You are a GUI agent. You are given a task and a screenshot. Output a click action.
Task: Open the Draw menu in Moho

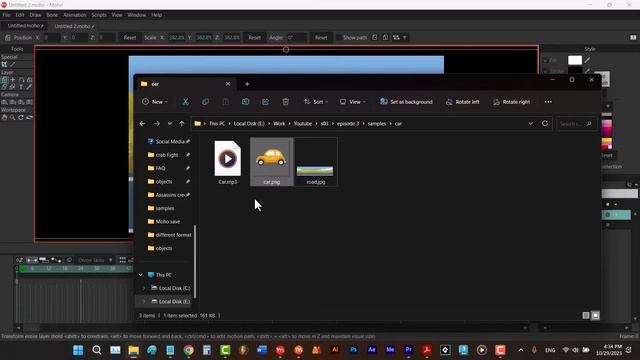pyautogui.click(x=35, y=15)
